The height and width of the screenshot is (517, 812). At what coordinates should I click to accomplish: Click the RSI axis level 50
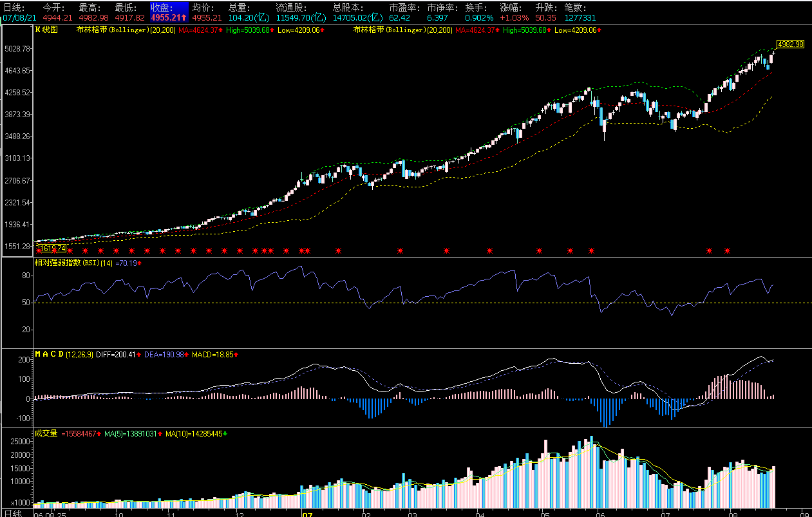[x=27, y=303]
